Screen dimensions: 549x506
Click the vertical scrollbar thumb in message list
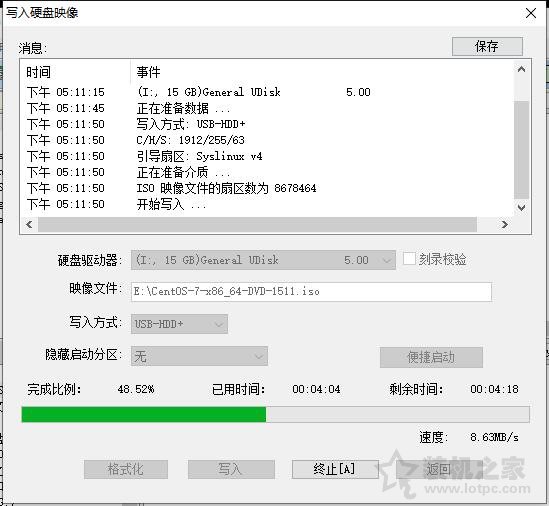(521, 150)
